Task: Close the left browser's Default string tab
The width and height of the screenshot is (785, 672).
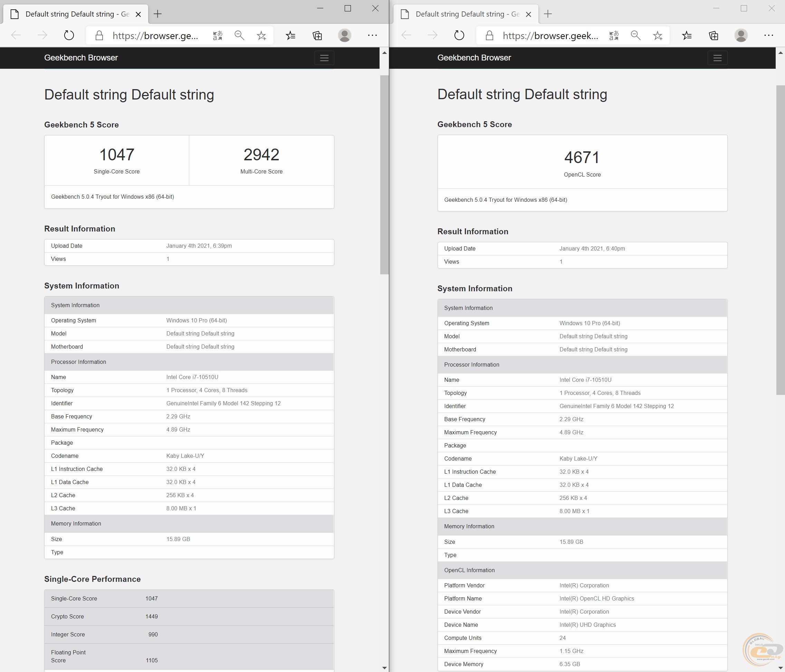Action: click(138, 15)
